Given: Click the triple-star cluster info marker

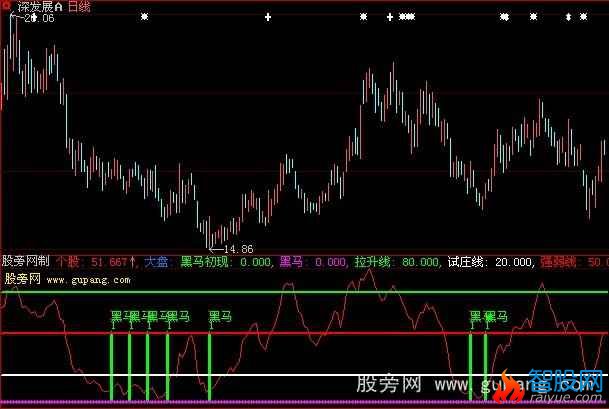Looking at the screenshot, I should (407, 17).
